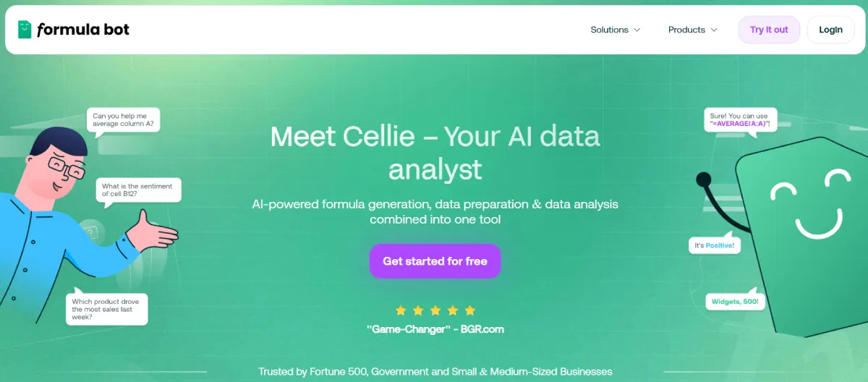Click the most sales last week bubble
This screenshot has height=382, width=868.
[106, 308]
